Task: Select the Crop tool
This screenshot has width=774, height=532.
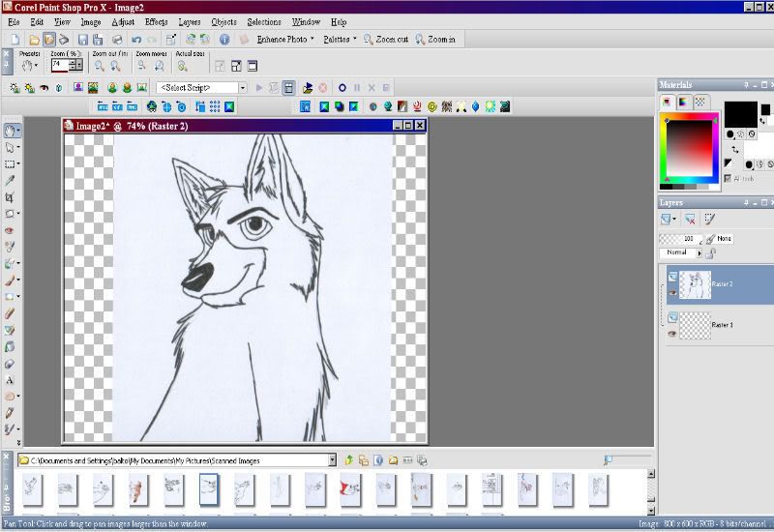Action: pyautogui.click(x=10, y=197)
